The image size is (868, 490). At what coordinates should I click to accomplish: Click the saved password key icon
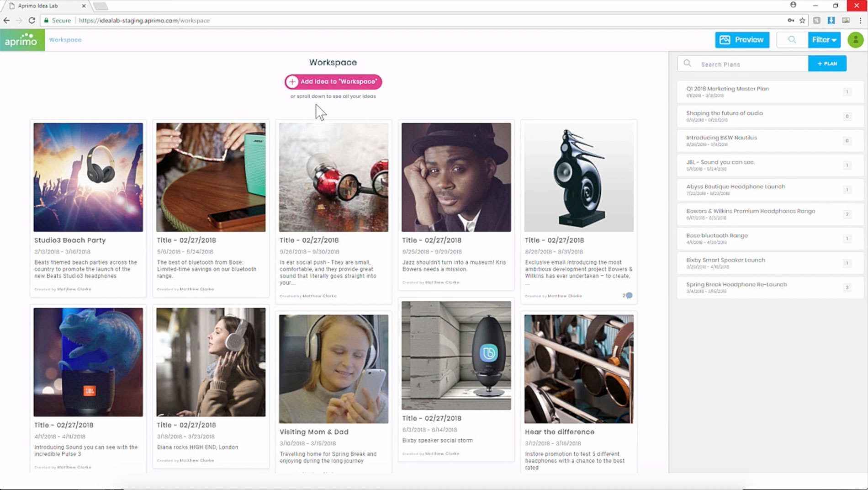(x=791, y=20)
